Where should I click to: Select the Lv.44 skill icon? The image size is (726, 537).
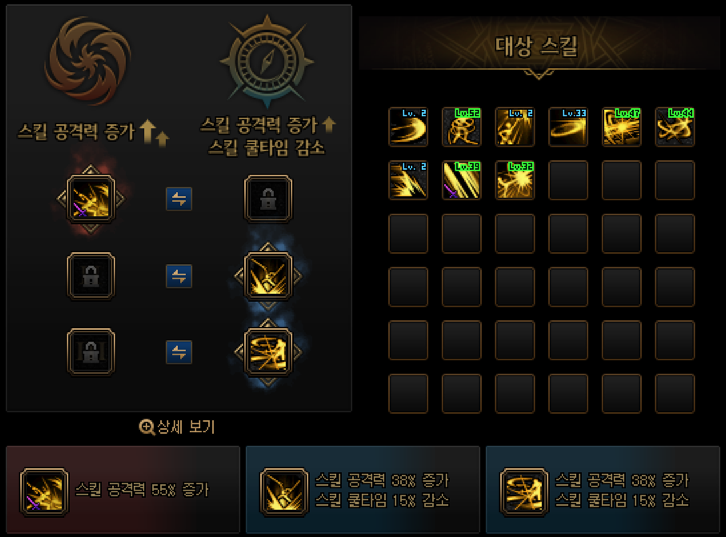[675, 127]
